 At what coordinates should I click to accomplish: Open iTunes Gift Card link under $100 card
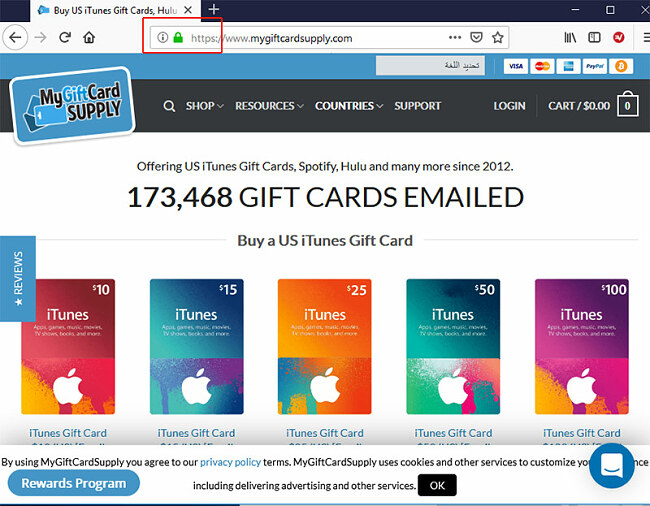582,433
